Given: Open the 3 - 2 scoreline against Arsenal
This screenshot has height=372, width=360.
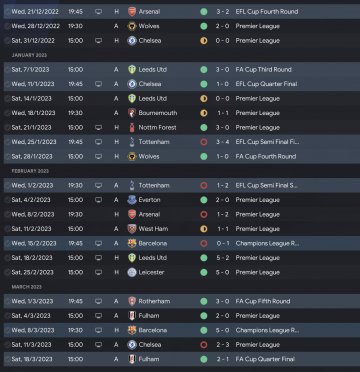Looking at the screenshot, I should coord(223,12).
